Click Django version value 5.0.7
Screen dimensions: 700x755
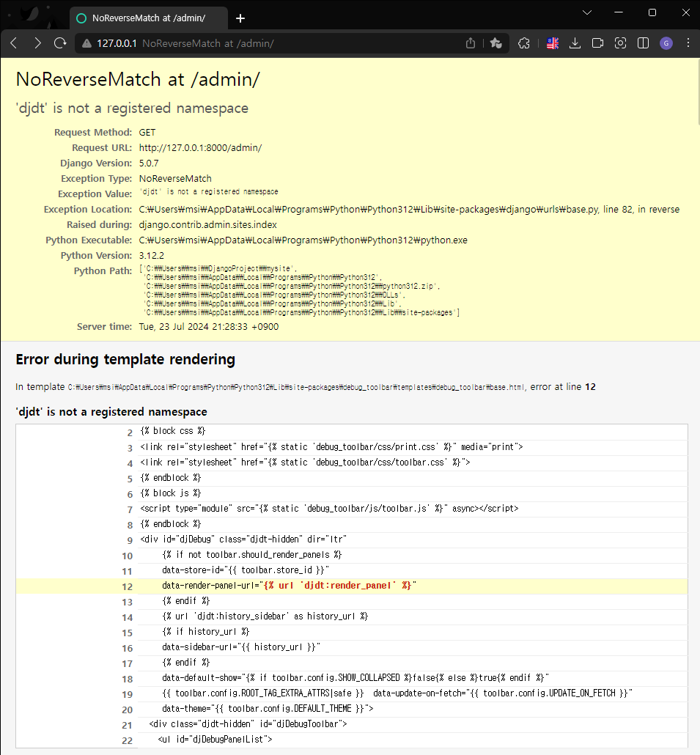click(149, 163)
